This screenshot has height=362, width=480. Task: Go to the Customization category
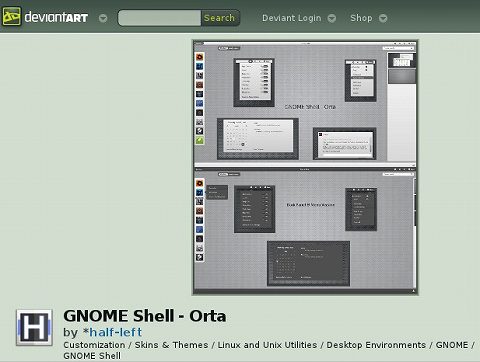(94, 345)
